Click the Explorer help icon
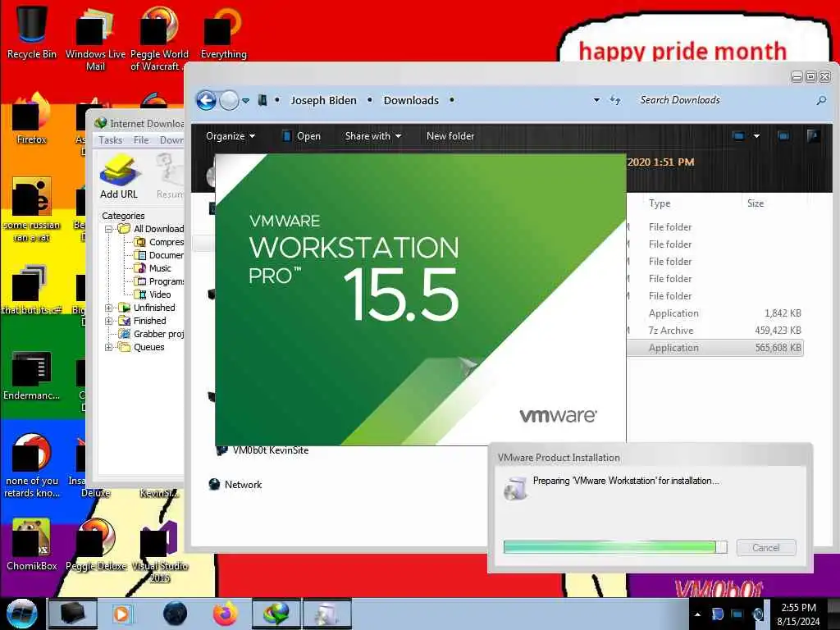Image resolution: width=840 pixels, height=630 pixels. (813, 136)
